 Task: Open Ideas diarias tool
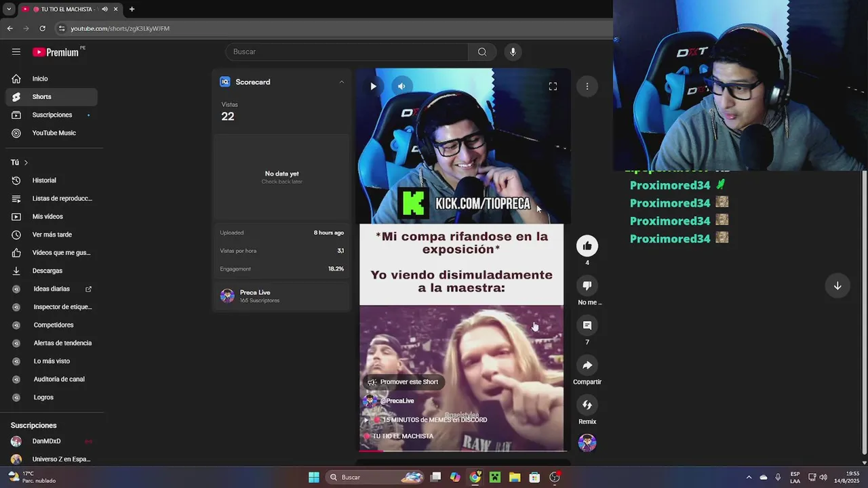(52, 289)
